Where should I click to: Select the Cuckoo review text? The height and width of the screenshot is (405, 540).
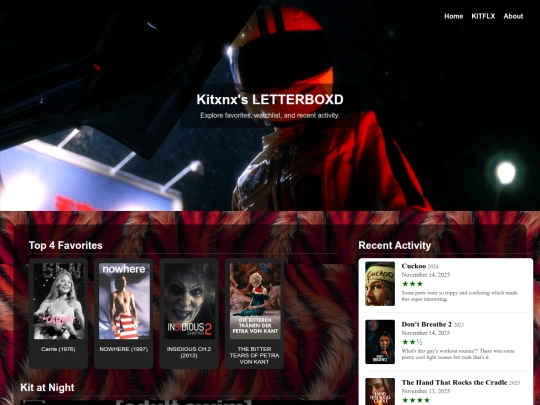tap(459, 296)
